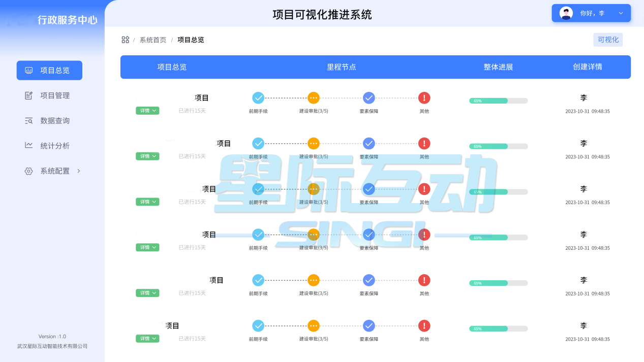Click first row's orange 建设审批 pending icon

point(314,98)
